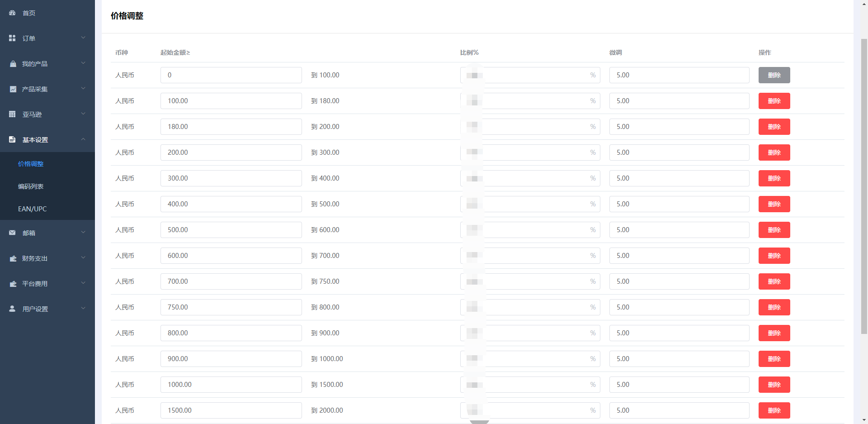This screenshot has height=424, width=868.
Task: Click the starting amount field showing 300.00
Action: 231,178
